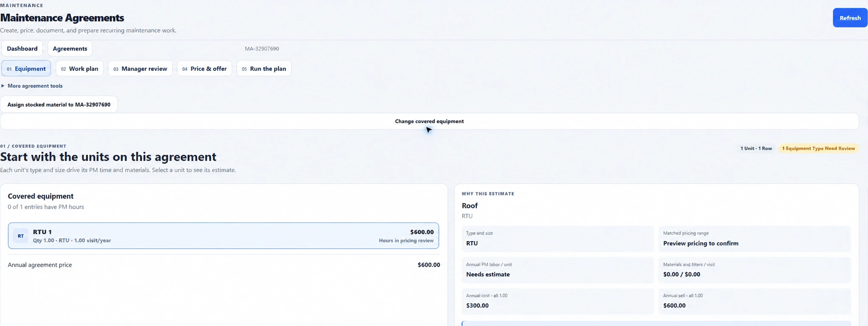Click the Needs estimate value
This screenshot has height=326, width=868.
(488, 274)
